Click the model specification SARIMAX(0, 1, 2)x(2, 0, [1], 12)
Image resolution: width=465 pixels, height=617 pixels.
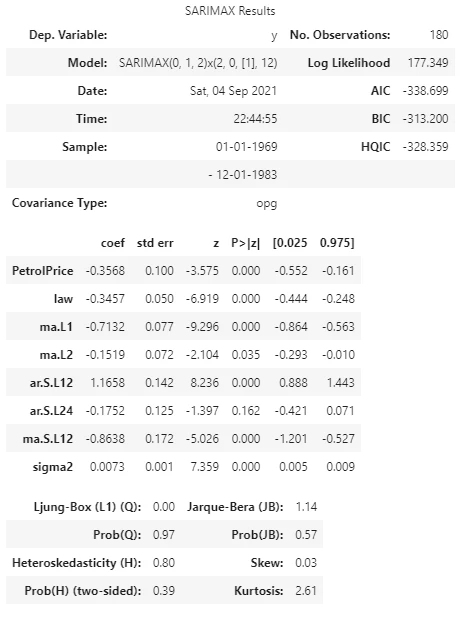(x=198, y=63)
